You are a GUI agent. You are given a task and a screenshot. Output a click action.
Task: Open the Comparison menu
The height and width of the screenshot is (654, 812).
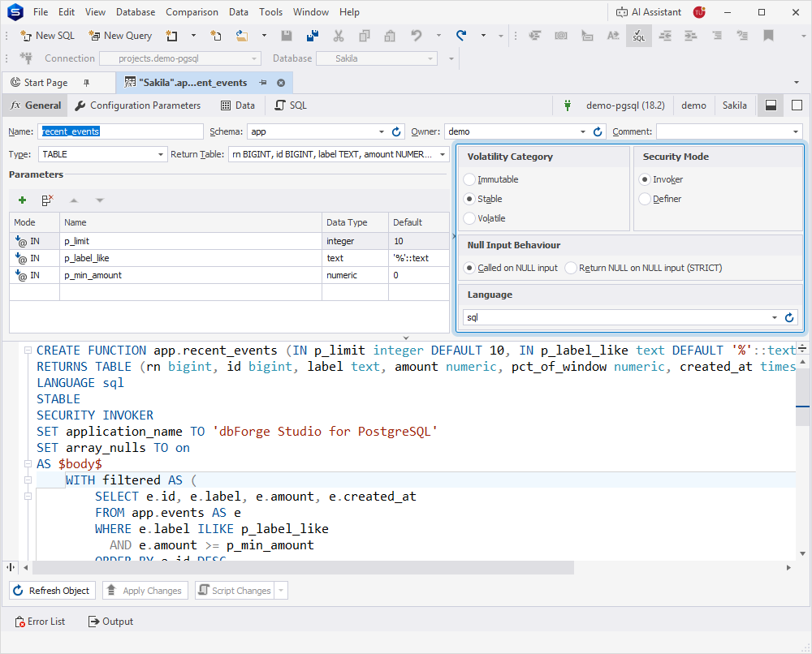(x=192, y=12)
